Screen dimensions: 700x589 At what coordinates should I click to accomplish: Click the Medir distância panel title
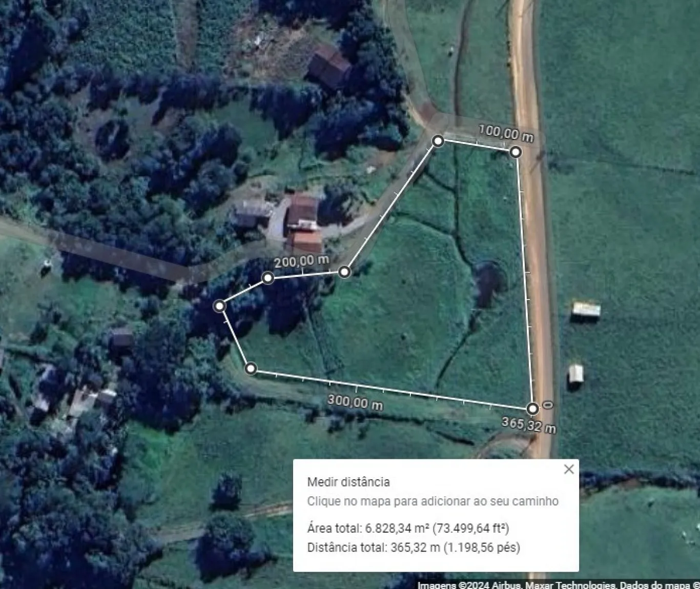point(348,482)
